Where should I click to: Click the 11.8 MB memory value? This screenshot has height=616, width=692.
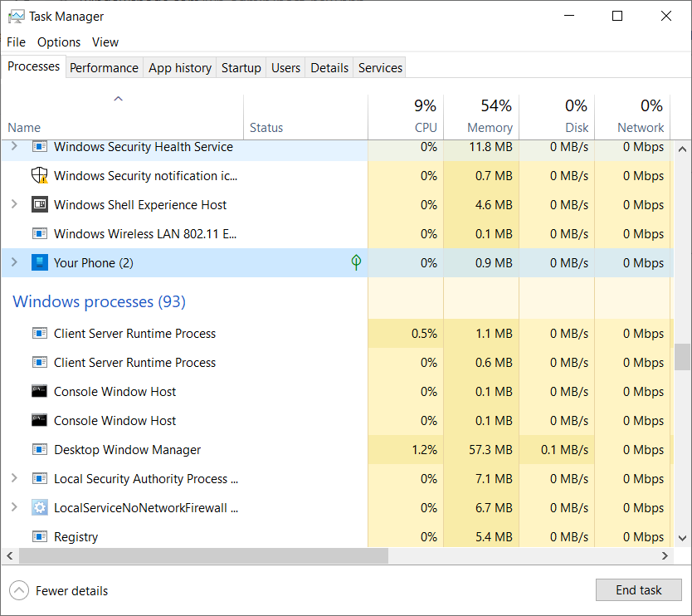(490, 147)
